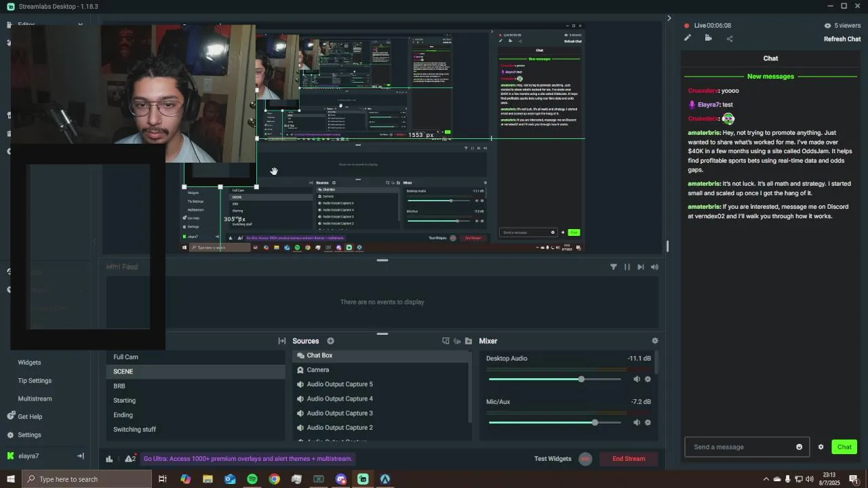The width and height of the screenshot is (868, 488).
Task: Open Mixer advanced settings gear
Action: [x=654, y=341]
